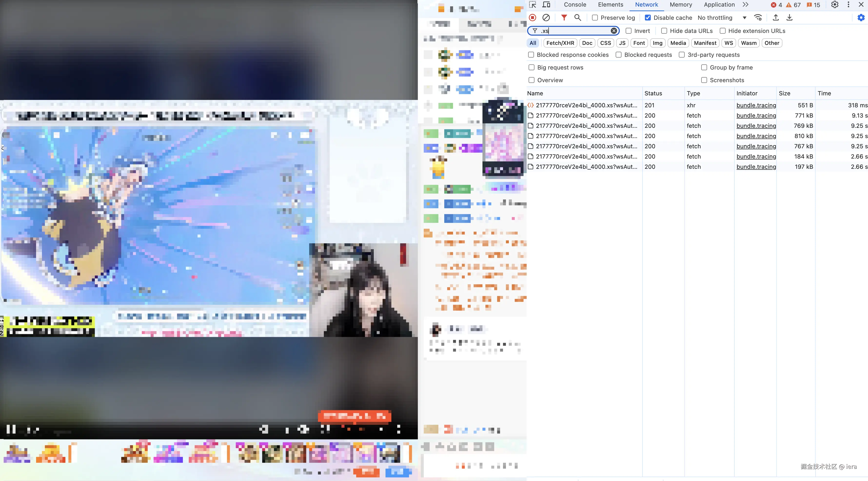This screenshot has height=481, width=868.
Task: Enable Hide data URLs checkbox
Action: tap(664, 31)
